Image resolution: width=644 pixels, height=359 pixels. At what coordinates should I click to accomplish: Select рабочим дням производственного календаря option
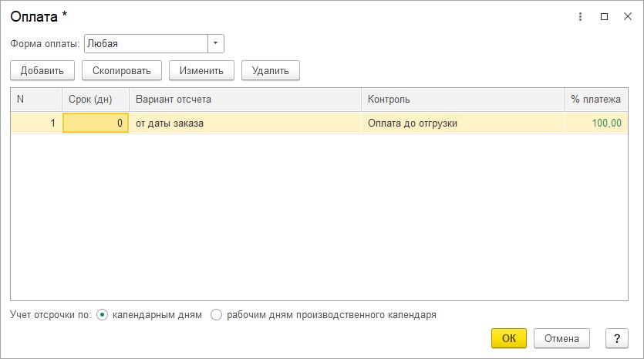click(x=216, y=315)
